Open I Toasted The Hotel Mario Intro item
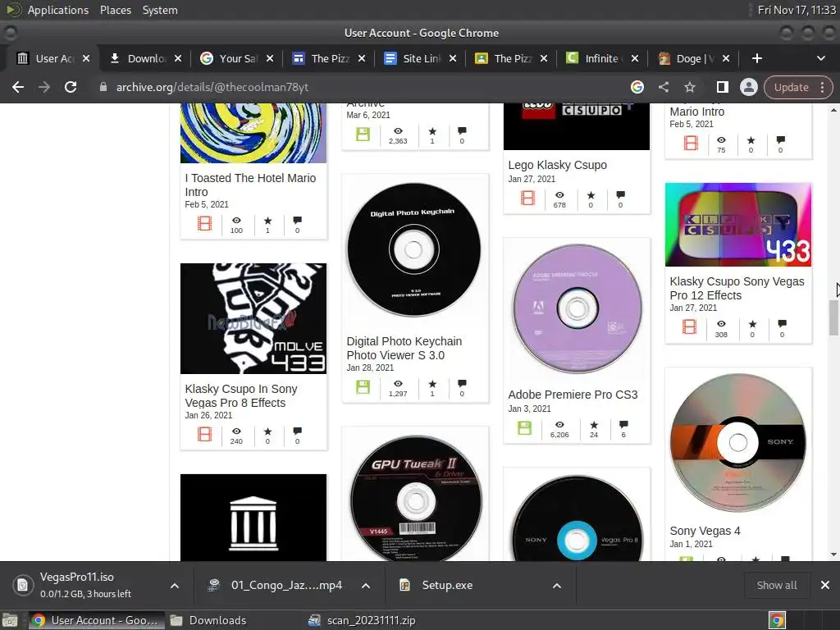Screen dimensions: 840x630 click(x=250, y=185)
